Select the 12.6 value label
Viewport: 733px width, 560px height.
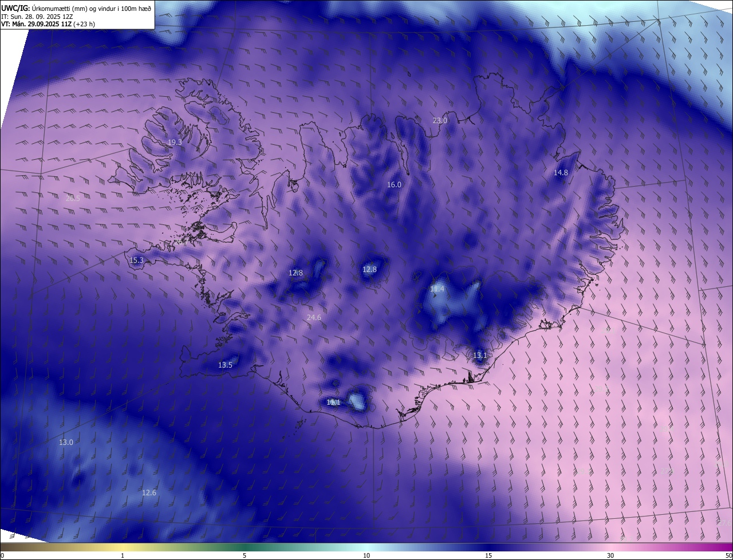149,493
